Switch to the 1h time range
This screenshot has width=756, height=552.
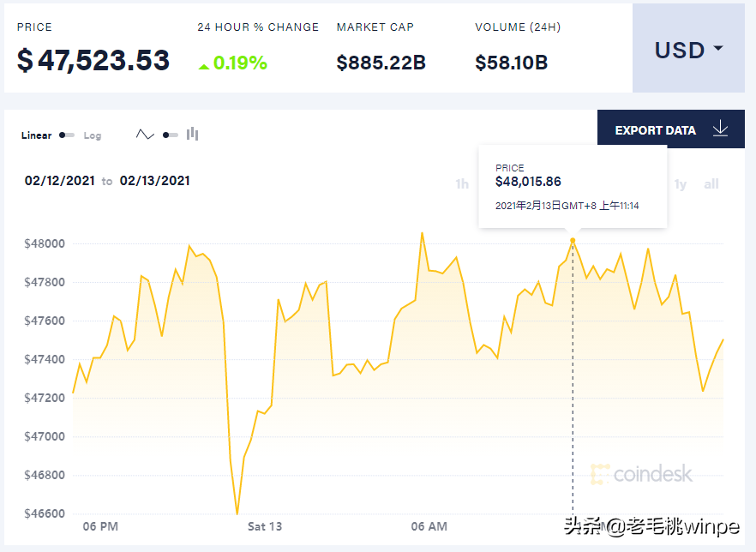click(460, 183)
